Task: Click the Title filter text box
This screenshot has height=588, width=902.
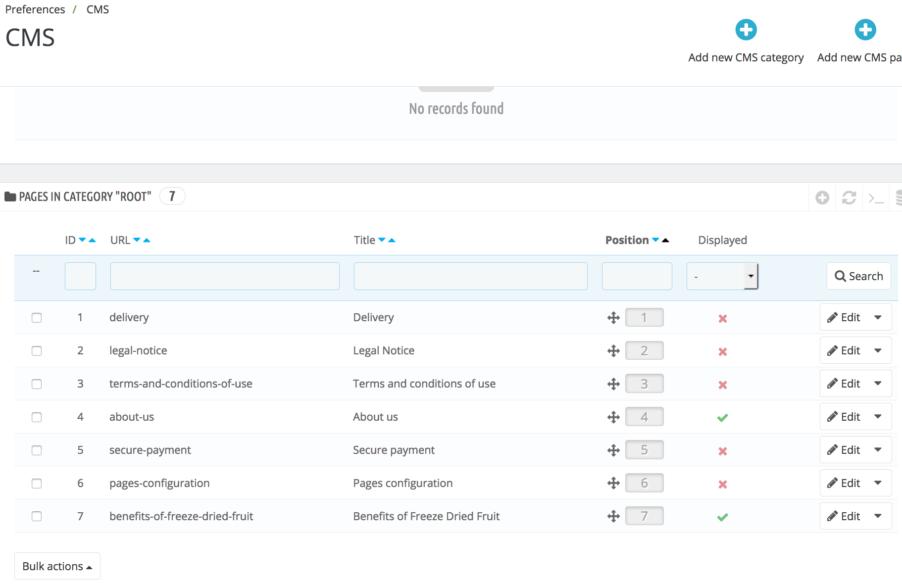Action: (x=470, y=276)
